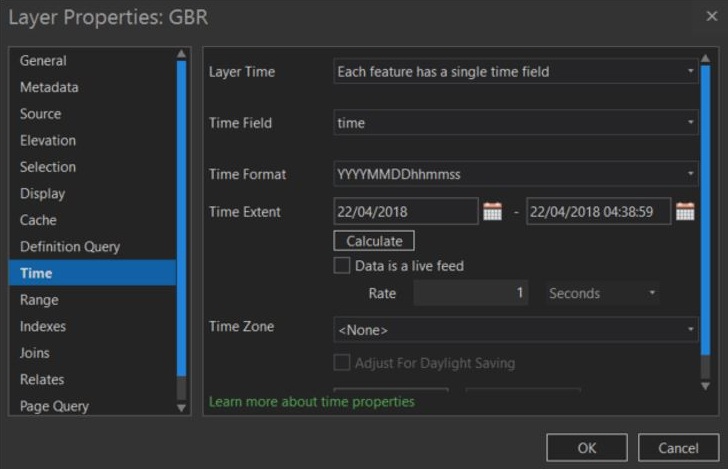Go to the Relates tab

pos(92,379)
